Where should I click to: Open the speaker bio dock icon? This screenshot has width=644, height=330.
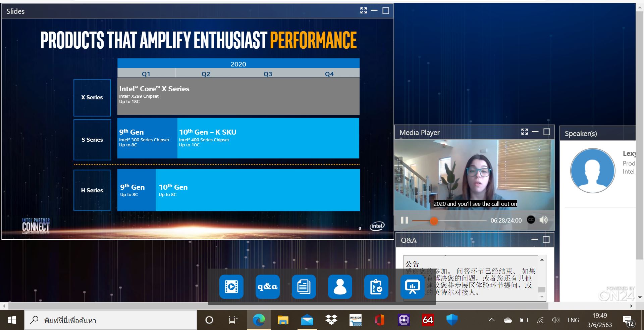[x=340, y=287]
